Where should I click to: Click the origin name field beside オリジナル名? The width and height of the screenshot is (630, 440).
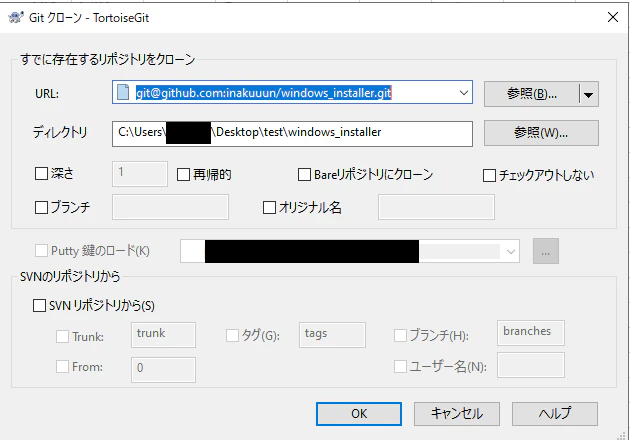pos(436,207)
